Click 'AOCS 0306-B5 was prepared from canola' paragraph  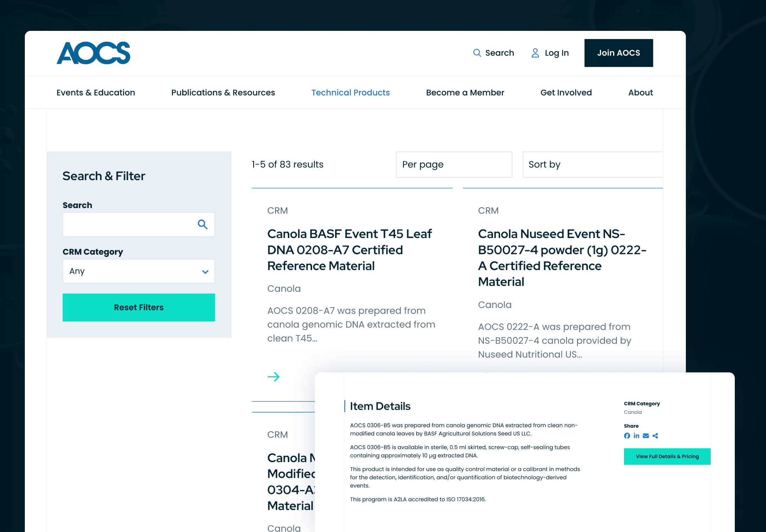pyautogui.click(x=464, y=429)
